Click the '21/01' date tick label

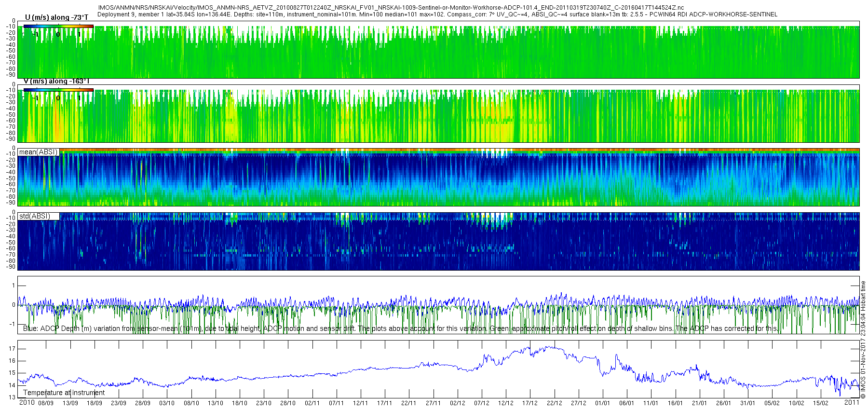pyautogui.click(x=700, y=403)
